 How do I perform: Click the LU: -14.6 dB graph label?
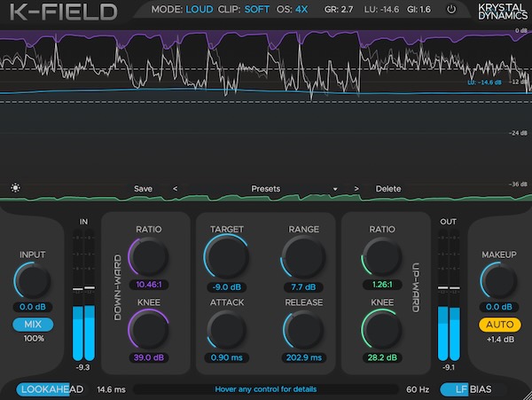[x=484, y=82]
